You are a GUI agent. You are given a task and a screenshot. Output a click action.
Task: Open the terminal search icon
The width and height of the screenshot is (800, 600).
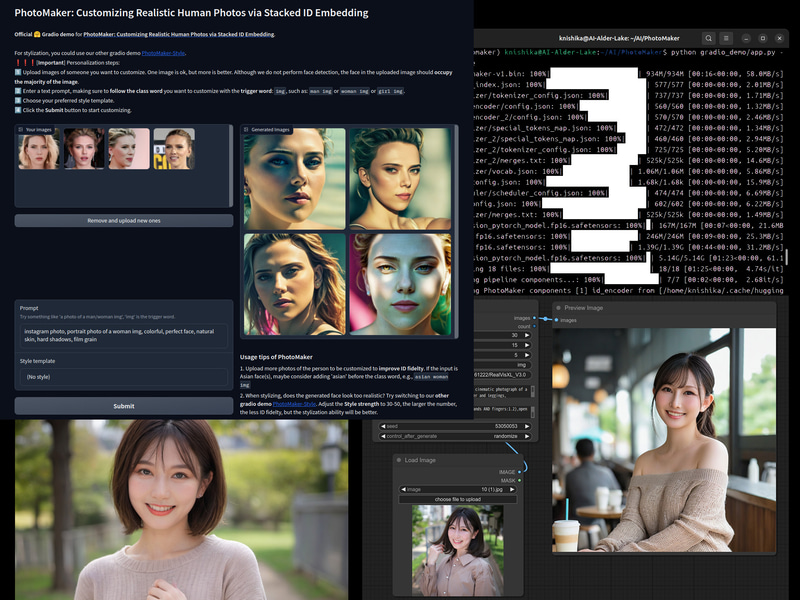pyautogui.click(x=709, y=38)
